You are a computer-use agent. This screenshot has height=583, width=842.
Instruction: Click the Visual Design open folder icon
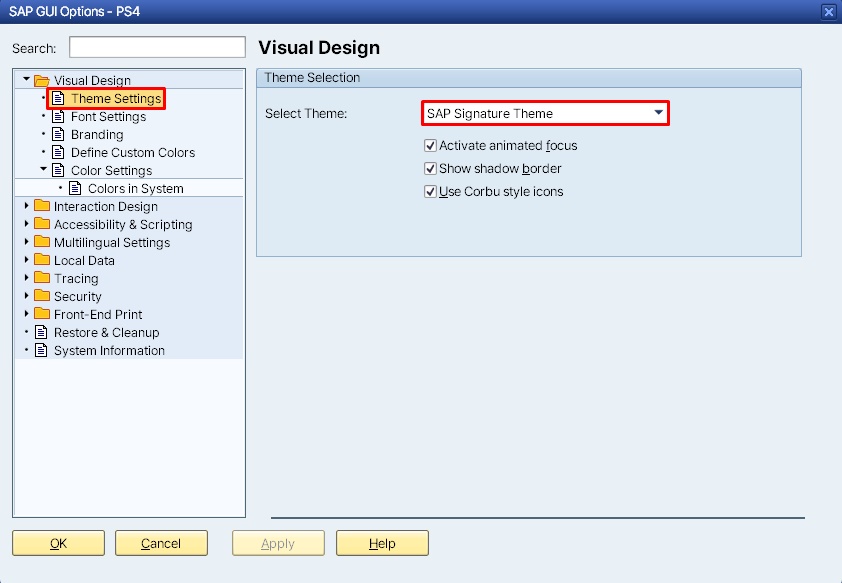pyautogui.click(x=41, y=81)
